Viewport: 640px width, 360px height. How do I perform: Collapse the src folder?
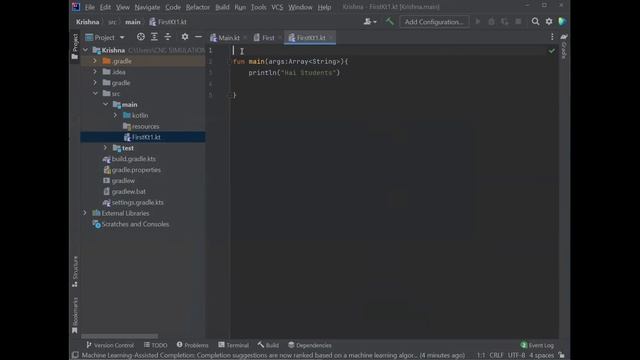(95, 93)
